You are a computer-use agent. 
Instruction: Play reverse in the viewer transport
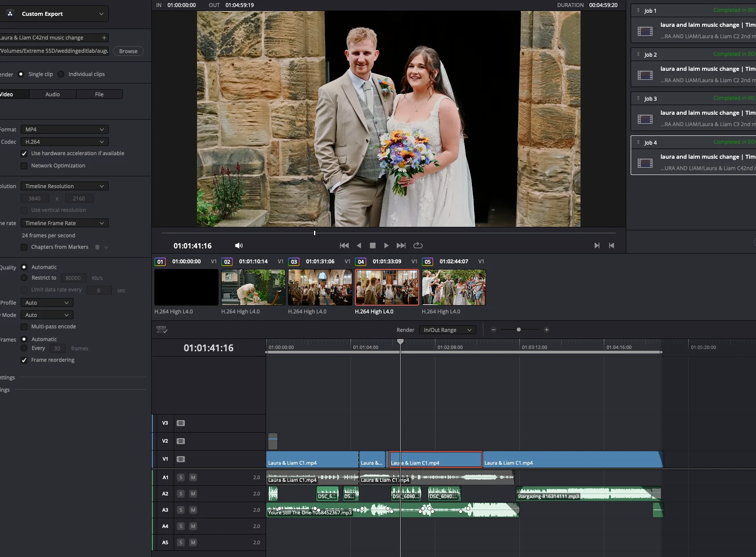359,246
